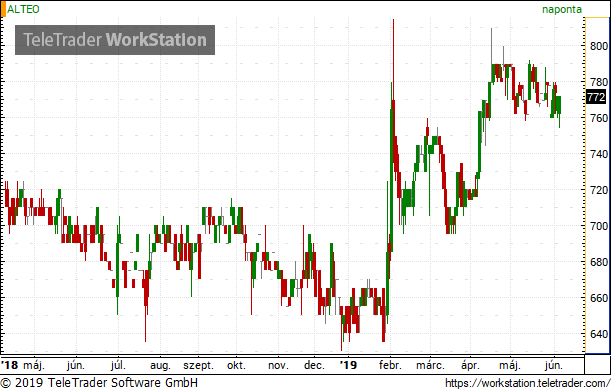
Task: Click the ALTEO ticker symbol label
Action: tap(23, 9)
